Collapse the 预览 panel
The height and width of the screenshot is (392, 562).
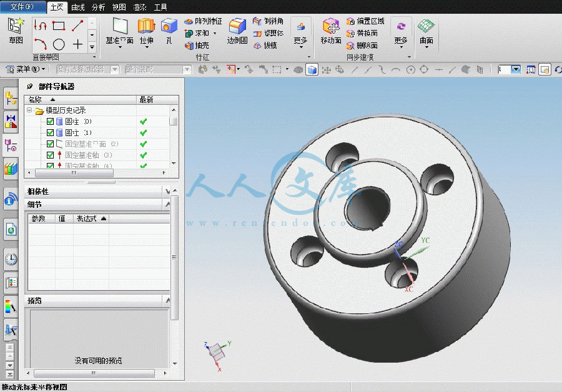[x=167, y=301]
